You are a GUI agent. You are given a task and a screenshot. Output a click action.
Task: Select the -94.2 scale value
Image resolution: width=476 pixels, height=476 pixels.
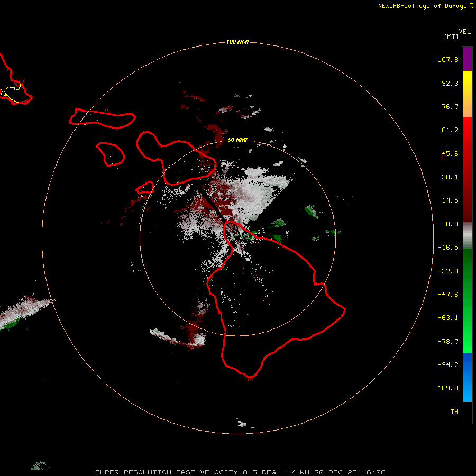click(x=448, y=364)
